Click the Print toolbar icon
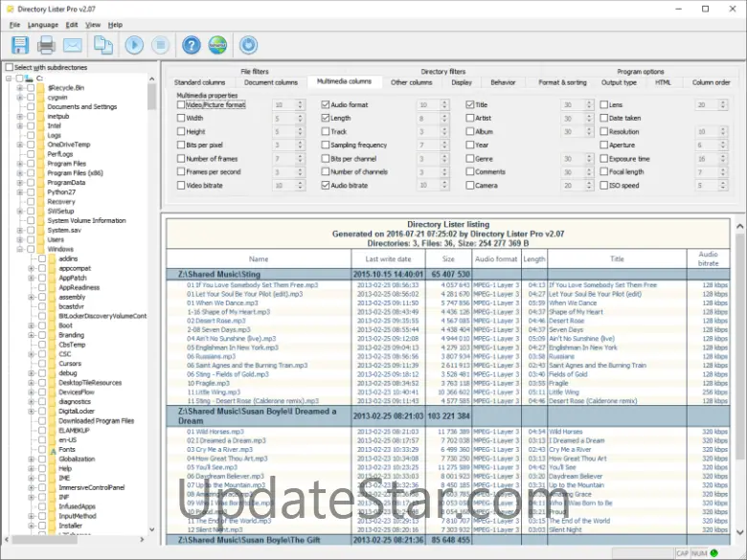Screen dimensions: 747x560 [46, 45]
